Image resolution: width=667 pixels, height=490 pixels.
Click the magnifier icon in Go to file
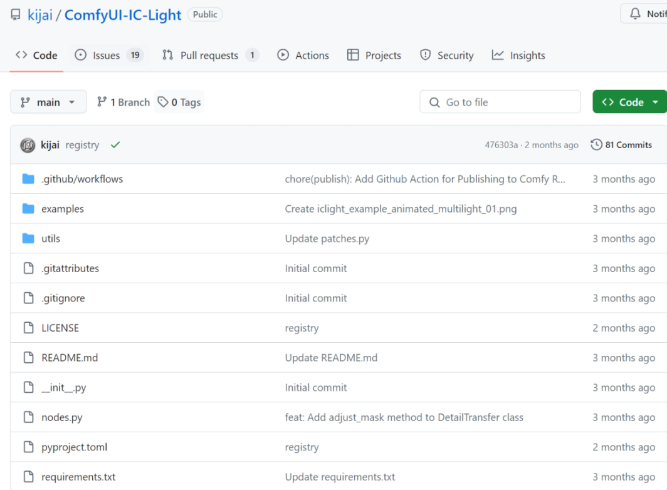434,103
